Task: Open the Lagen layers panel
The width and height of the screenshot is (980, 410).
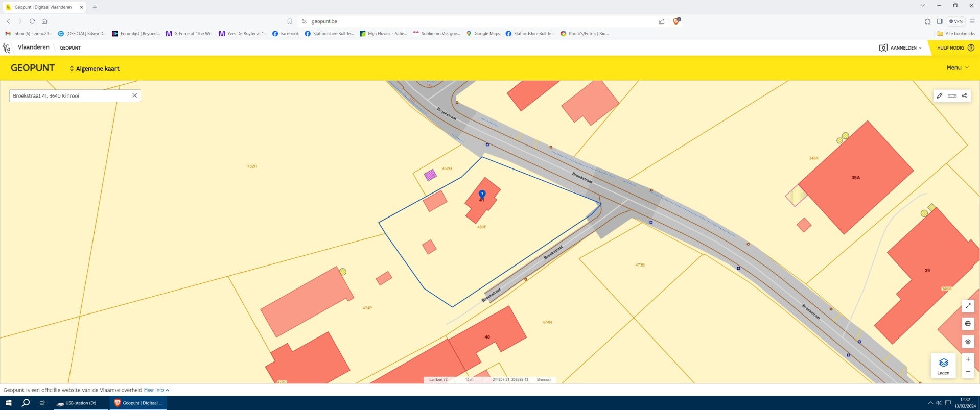Action: pyautogui.click(x=943, y=366)
